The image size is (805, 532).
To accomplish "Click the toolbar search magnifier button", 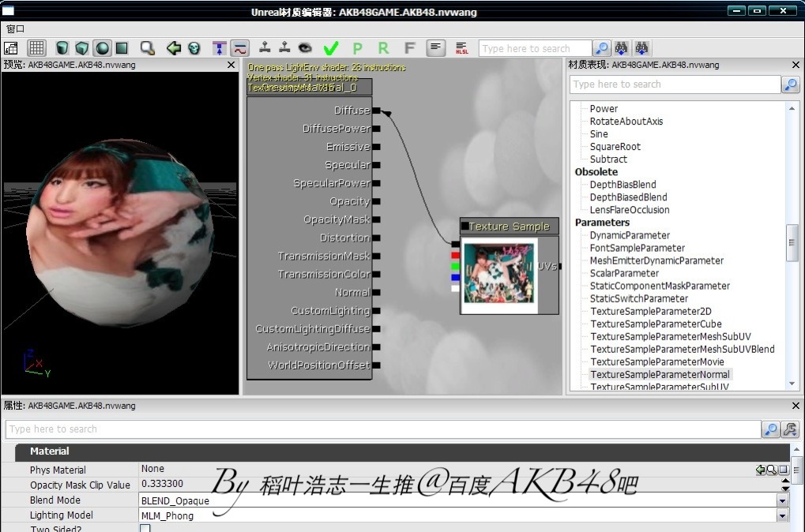I will 601,48.
